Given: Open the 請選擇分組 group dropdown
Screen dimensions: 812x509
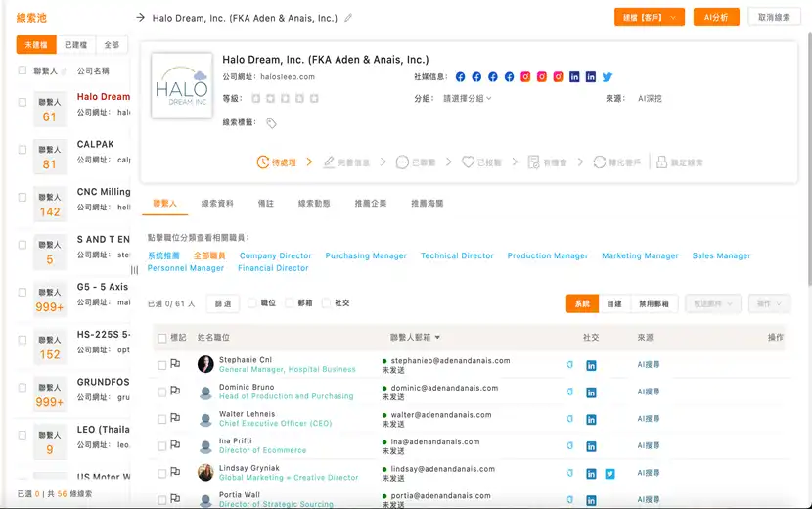Looking at the screenshot, I should coord(467,98).
